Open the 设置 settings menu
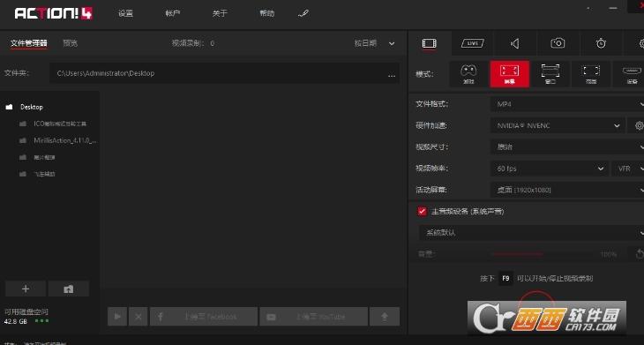 click(125, 13)
